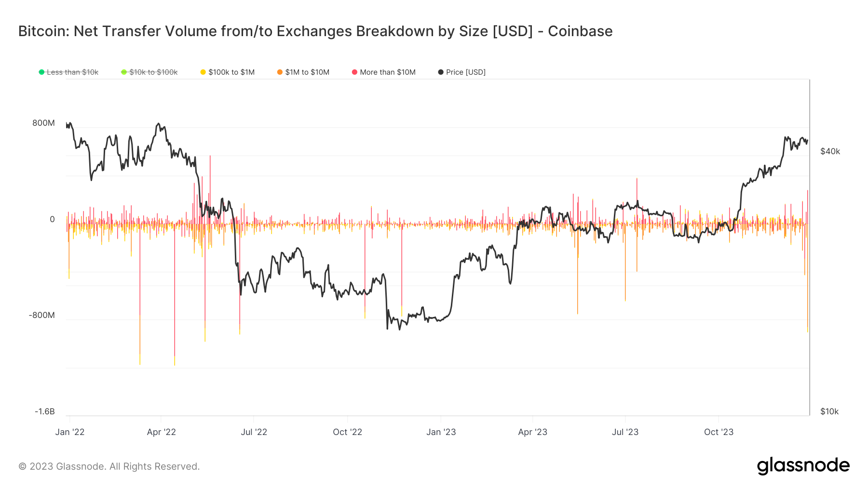Click the green dot beside Less than $10k

coord(41,72)
